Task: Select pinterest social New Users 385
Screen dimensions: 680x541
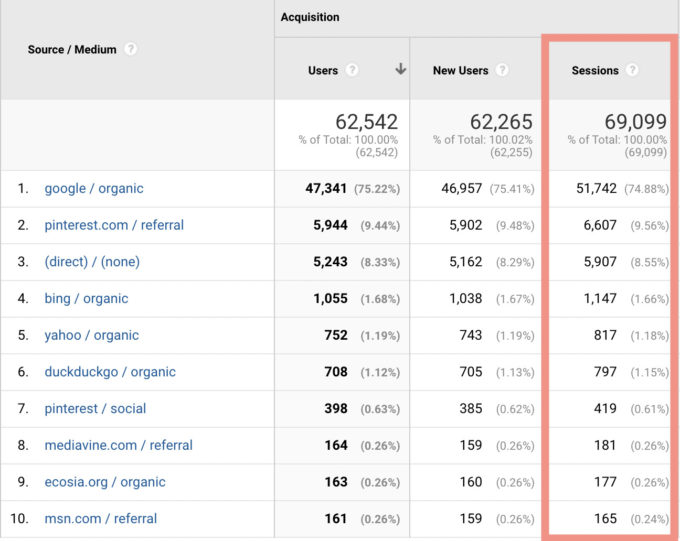Action: pyautogui.click(x=471, y=408)
